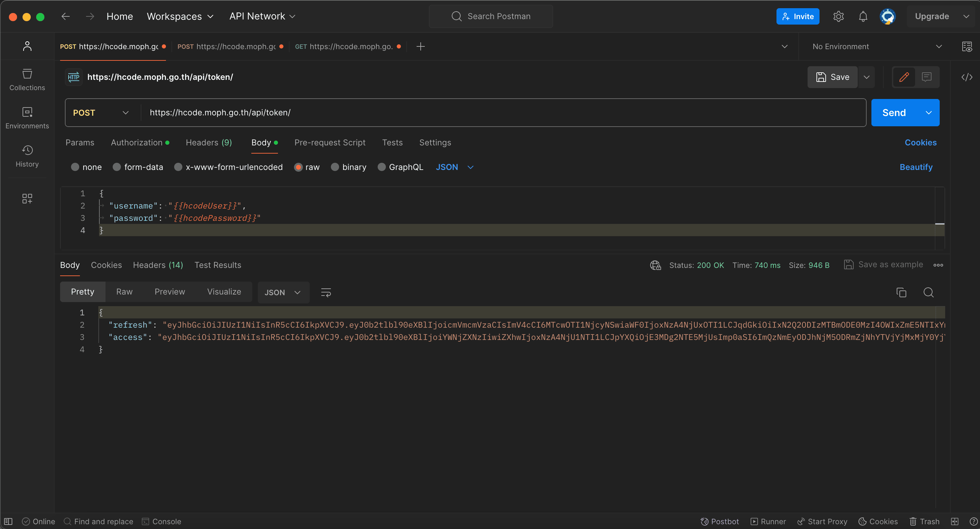Click the search icon in the response pane
The image size is (980, 529).
pos(928,292)
